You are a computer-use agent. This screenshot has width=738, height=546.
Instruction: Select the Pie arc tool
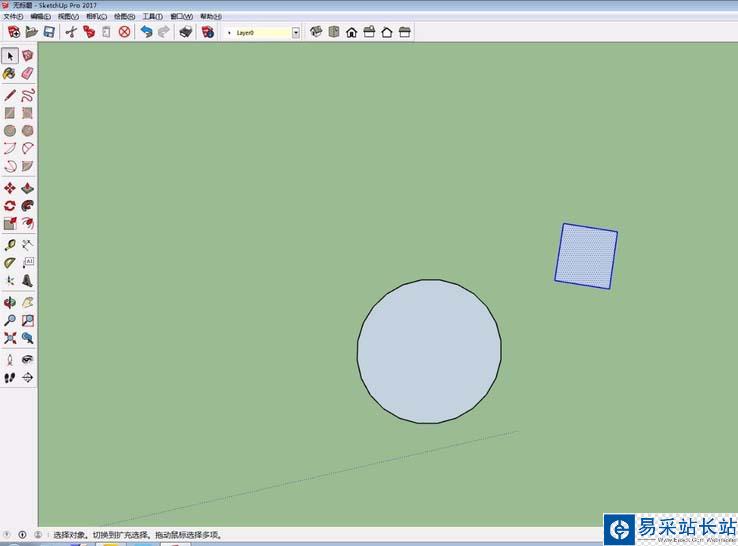coord(27,166)
